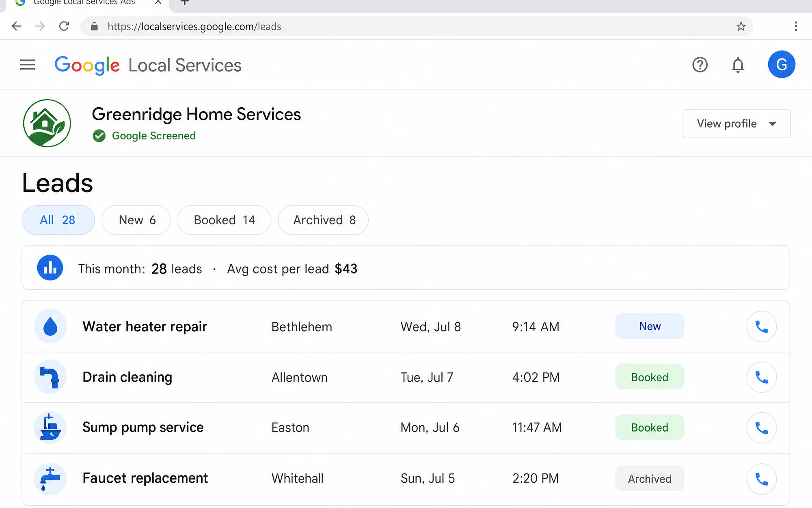Open the browser three-dot menu

click(796, 26)
